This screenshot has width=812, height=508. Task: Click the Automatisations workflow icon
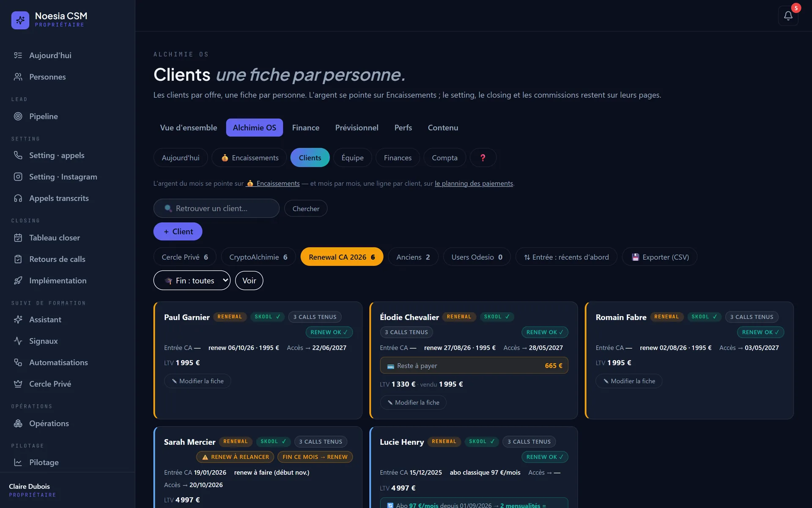(x=18, y=362)
